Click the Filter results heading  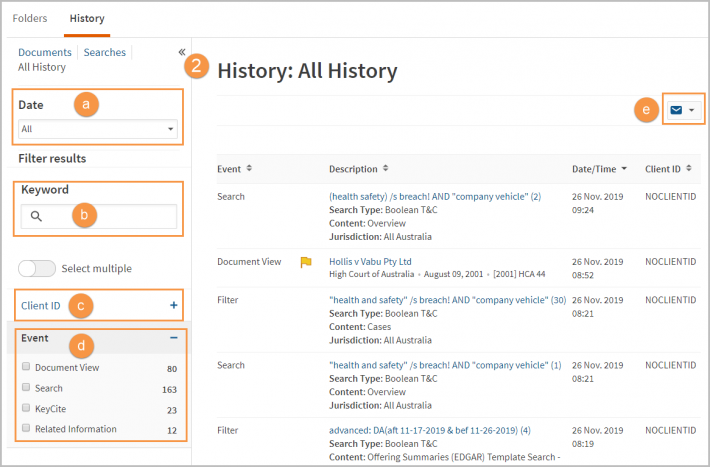coord(52,159)
